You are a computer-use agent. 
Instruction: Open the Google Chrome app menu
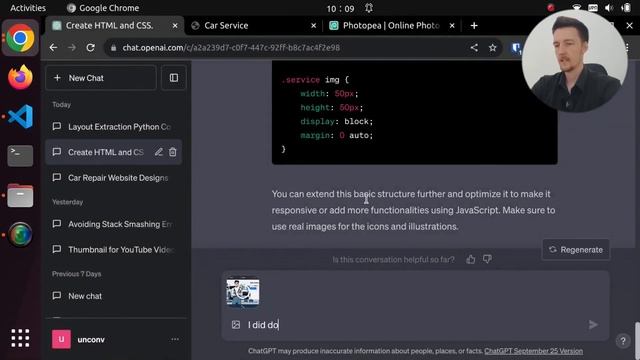click(103, 8)
